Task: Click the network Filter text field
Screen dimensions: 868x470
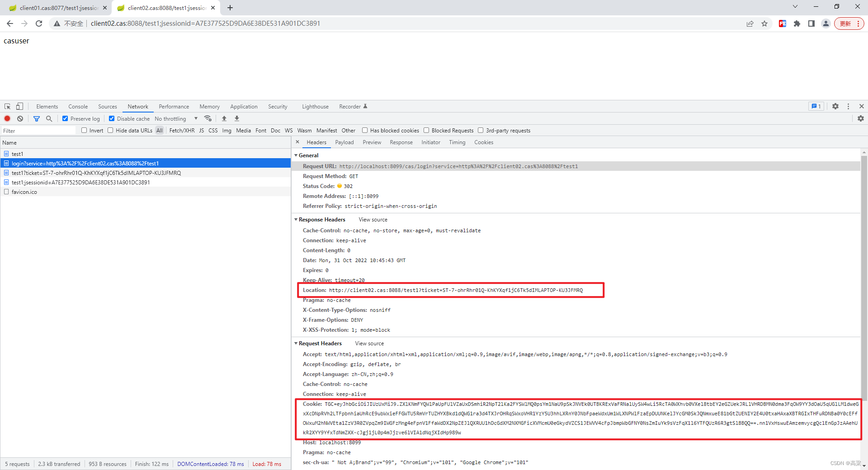Action: [x=39, y=131]
